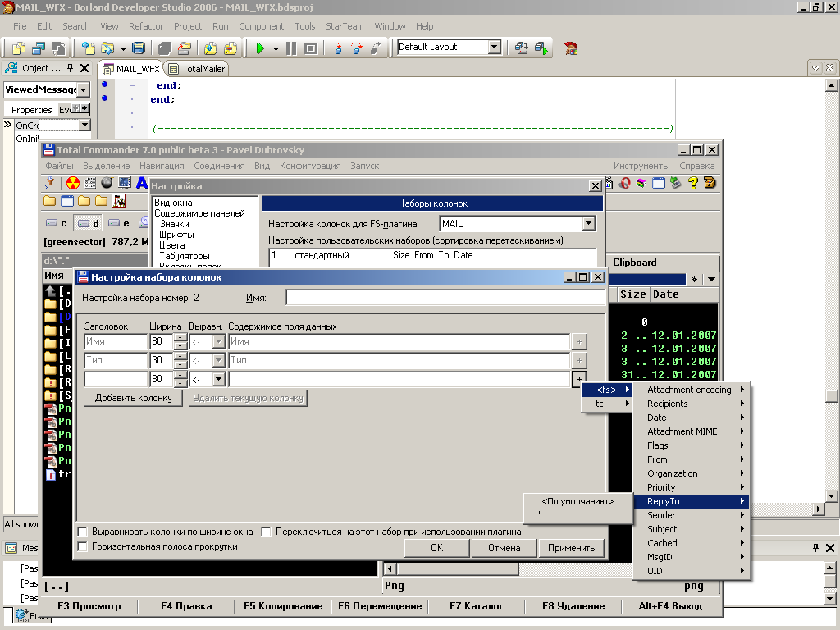840x630 pixels.
Task: Click the New Items icon in Borland toolbar
Action: 88,48
